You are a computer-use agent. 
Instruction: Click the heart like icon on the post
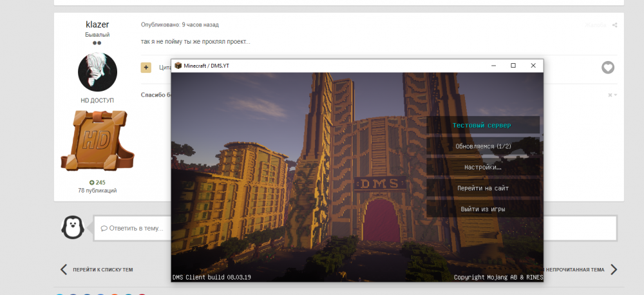(607, 68)
